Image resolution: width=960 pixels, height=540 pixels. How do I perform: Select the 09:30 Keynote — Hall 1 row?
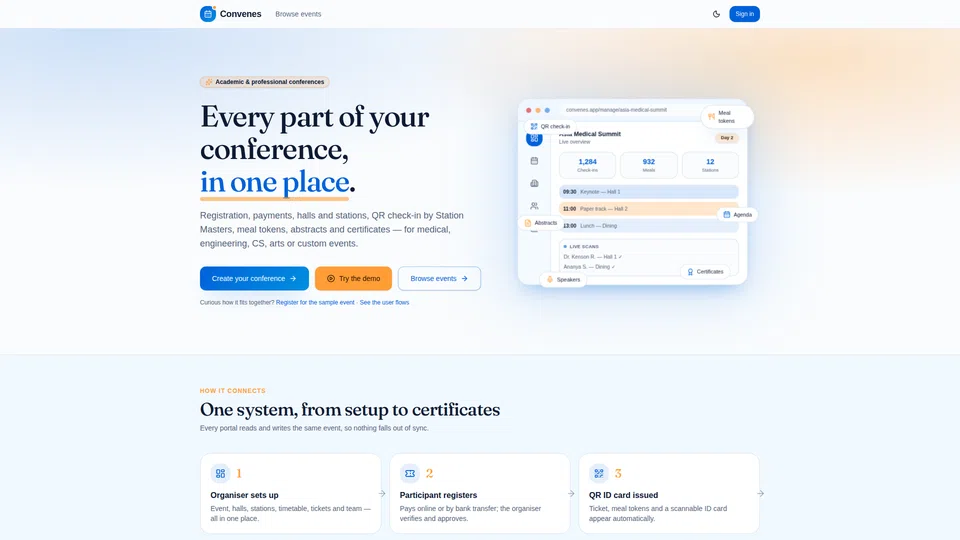coord(648,192)
